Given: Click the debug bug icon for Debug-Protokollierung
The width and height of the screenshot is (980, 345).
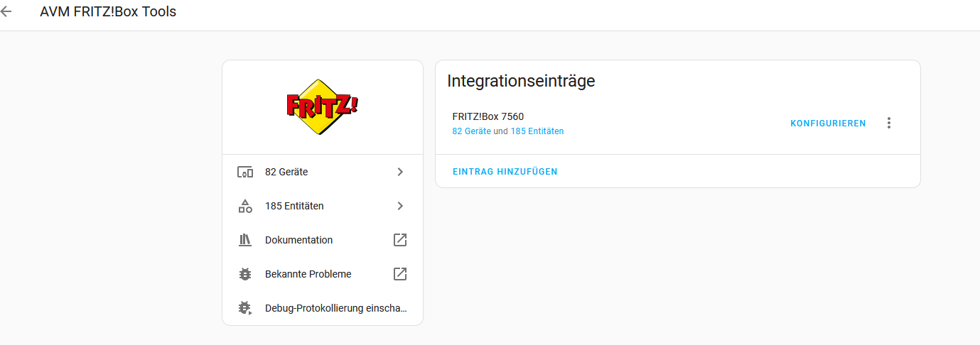Looking at the screenshot, I should [244, 308].
